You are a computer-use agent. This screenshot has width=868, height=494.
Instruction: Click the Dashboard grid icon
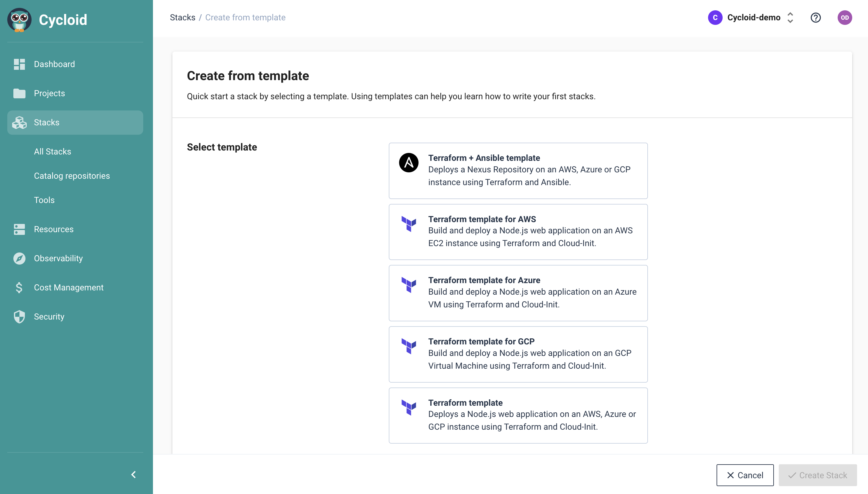pos(19,64)
